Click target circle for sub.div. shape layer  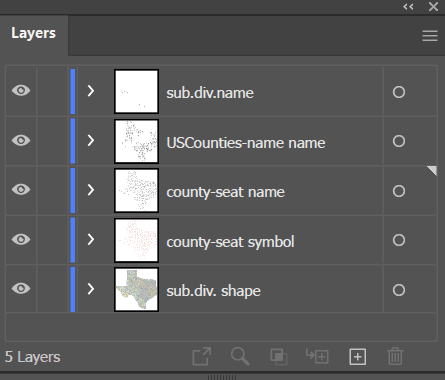tap(399, 290)
